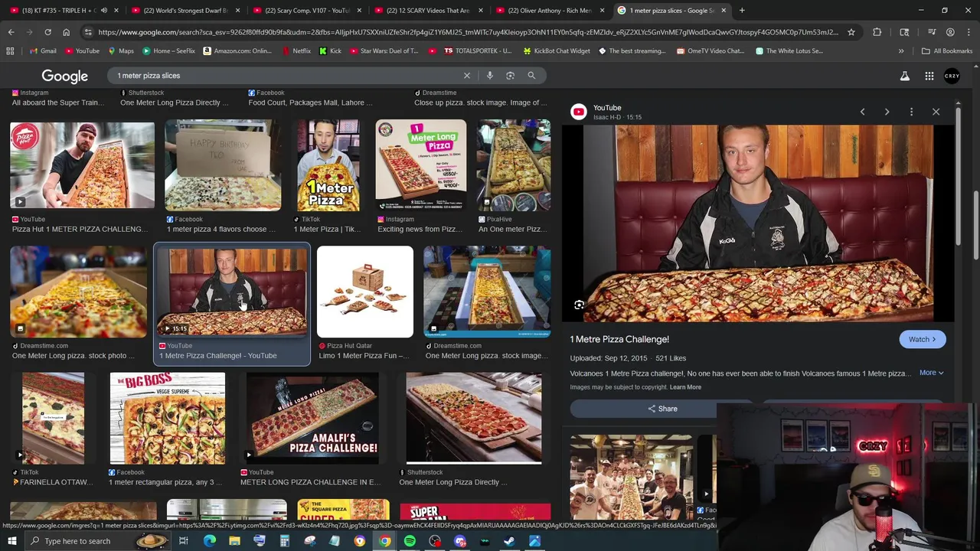This screenshot has height=551, width=980.
Task: Open Happy Birthday 4 flavors pizza thumbnail
Action: (x=223, y=165)
